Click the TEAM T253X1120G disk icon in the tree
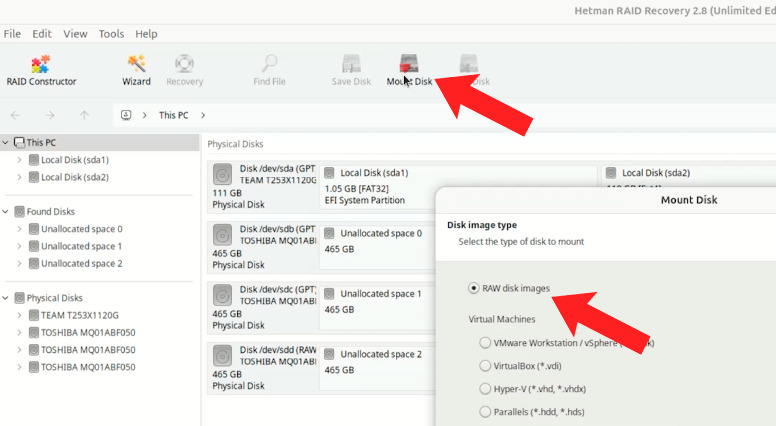 click(34, 315)
